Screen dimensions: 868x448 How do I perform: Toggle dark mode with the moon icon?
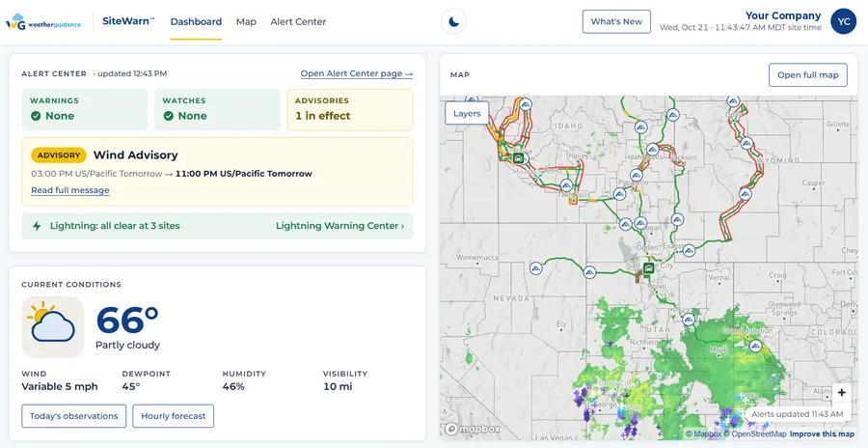coord(454,21)
